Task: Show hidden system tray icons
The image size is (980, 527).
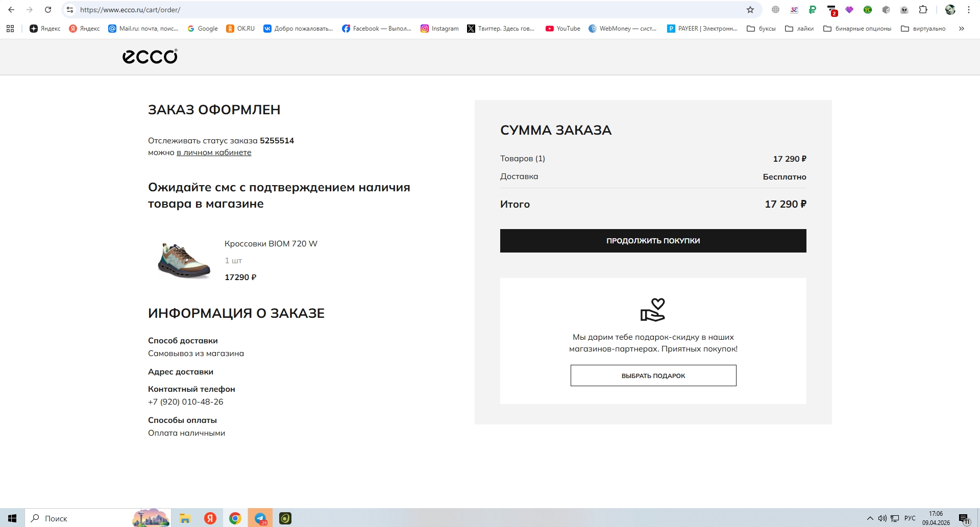Action: tap(870, 518)
